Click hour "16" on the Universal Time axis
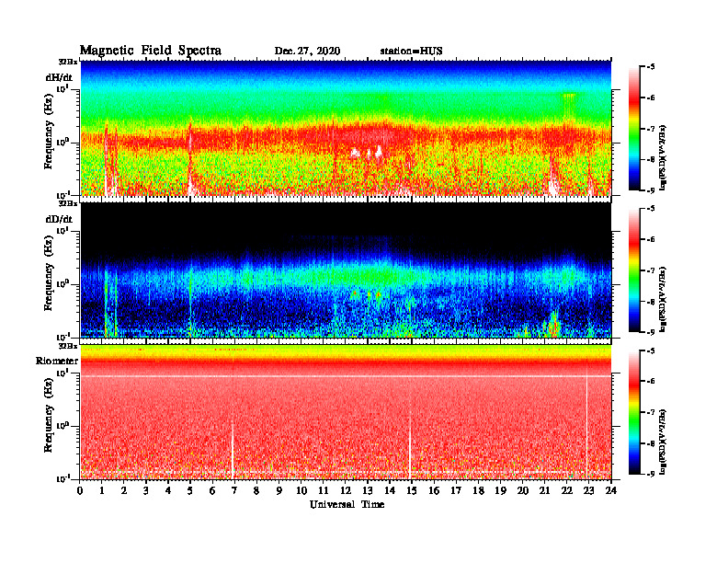This screenshot has height=563, width=728. point(434,490)
